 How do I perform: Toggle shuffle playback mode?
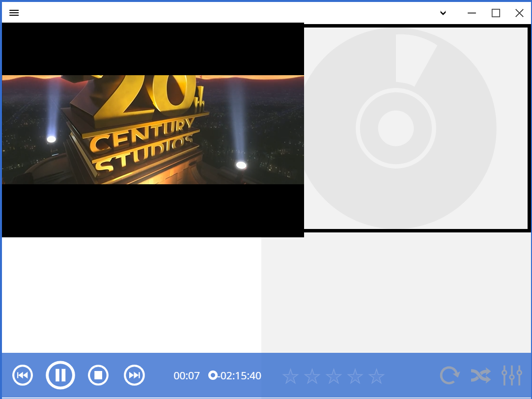pos(480,375)
